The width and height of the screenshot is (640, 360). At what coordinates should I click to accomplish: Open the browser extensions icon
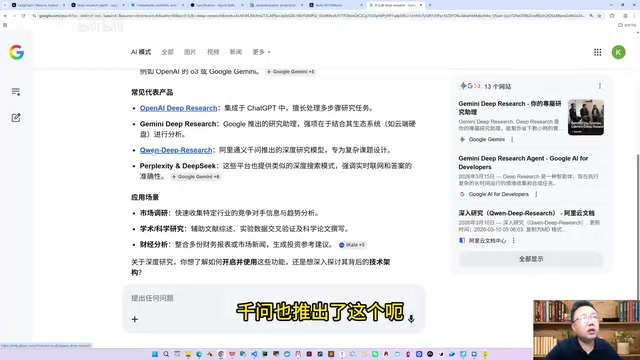(612, 16)
